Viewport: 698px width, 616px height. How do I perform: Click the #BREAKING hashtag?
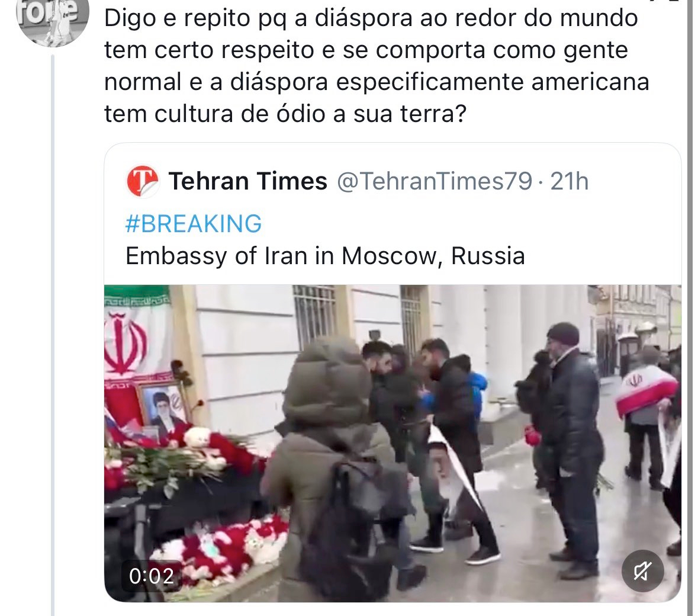193,223
